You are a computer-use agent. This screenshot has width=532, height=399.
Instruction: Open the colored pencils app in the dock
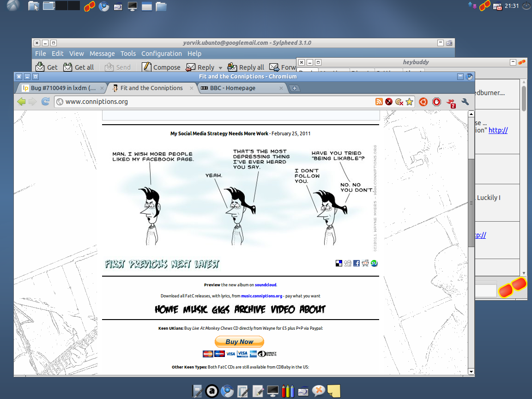(288, 391)
